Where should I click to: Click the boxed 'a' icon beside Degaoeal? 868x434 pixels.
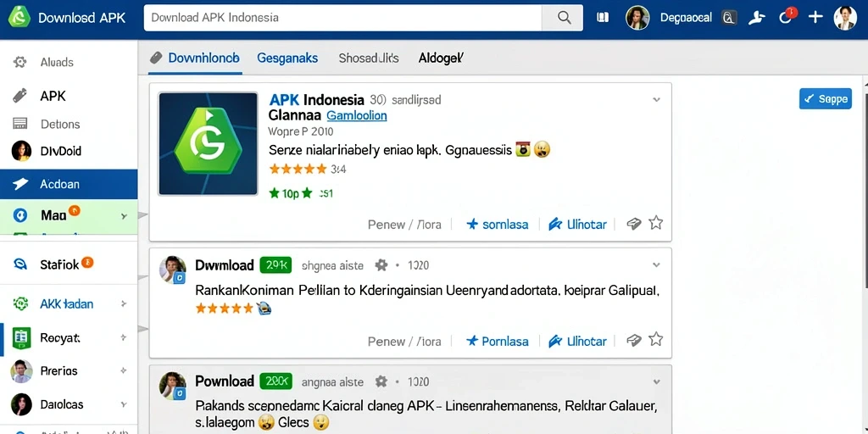[x=730, y=19]
